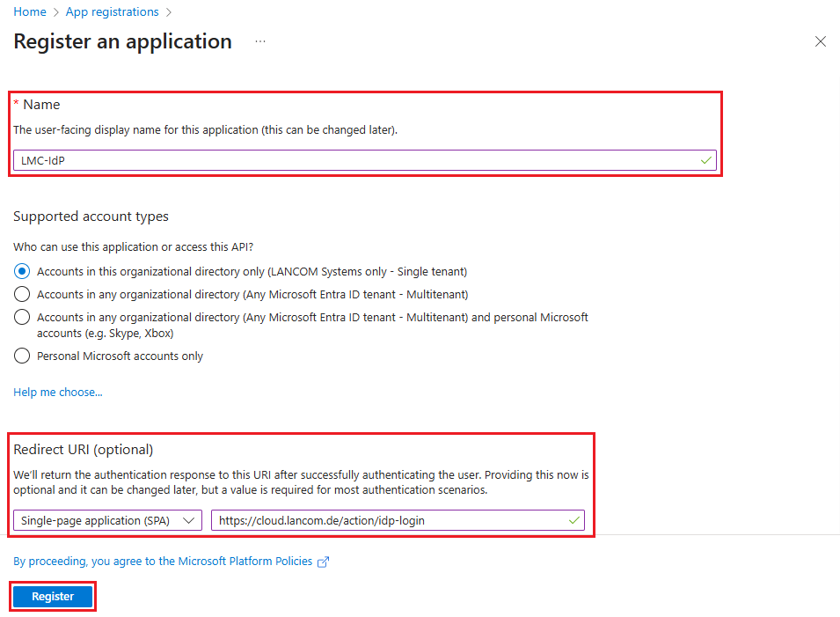Image resolution: width=840 pixels, height=617 pixels.
Task: Click the green checkmark in Redirect URI field
Action: [x=573, y=520]
